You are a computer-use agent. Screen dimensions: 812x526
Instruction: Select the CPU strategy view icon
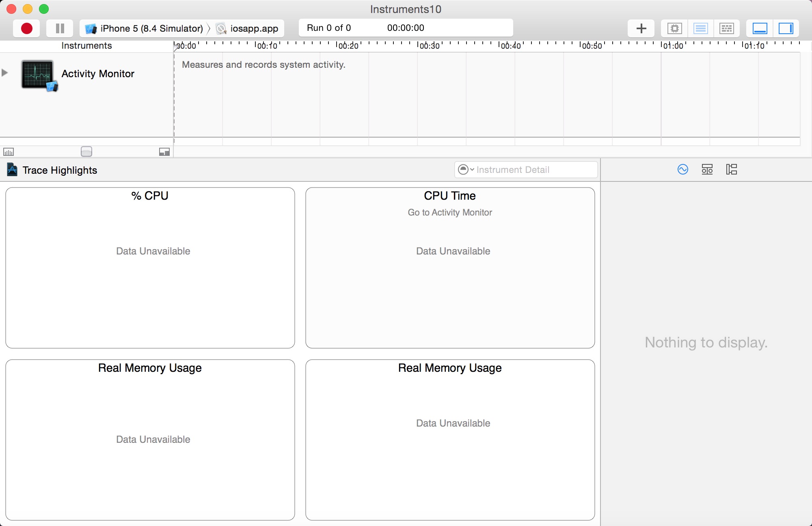click(x=674, y=28)
